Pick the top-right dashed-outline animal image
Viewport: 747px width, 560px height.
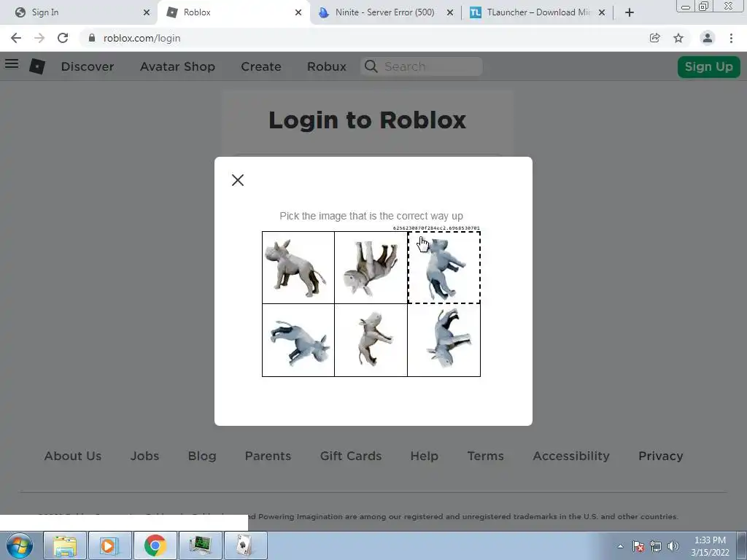tap(444, 268)
